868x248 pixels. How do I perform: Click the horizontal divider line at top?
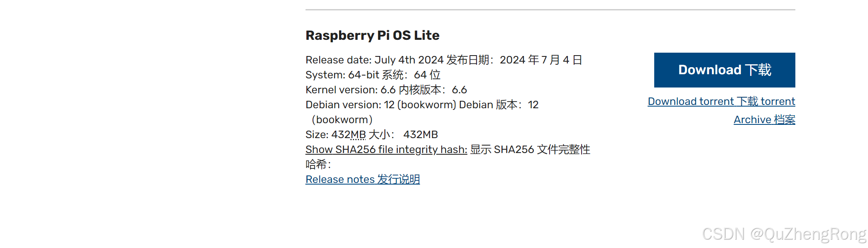(x=550, y=10)
